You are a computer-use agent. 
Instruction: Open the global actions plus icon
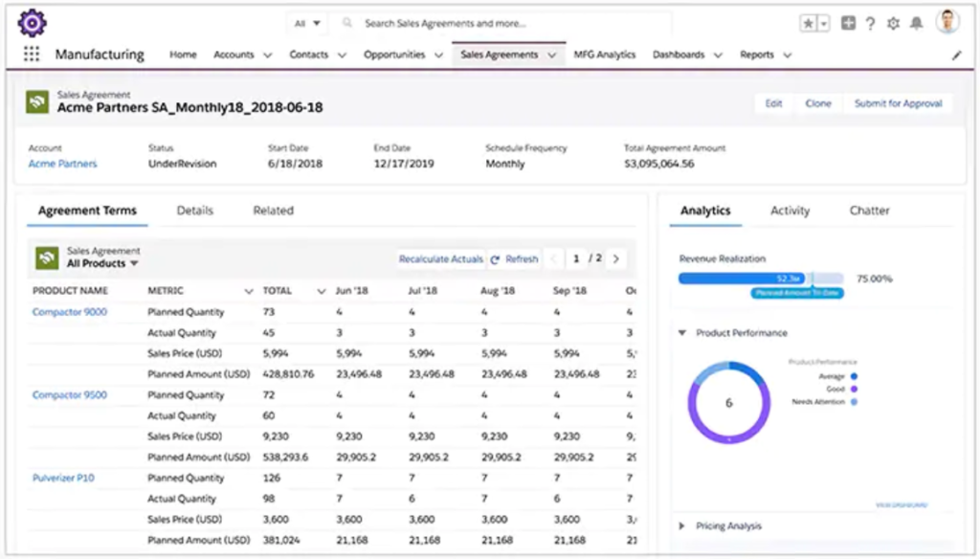[848, 24]
